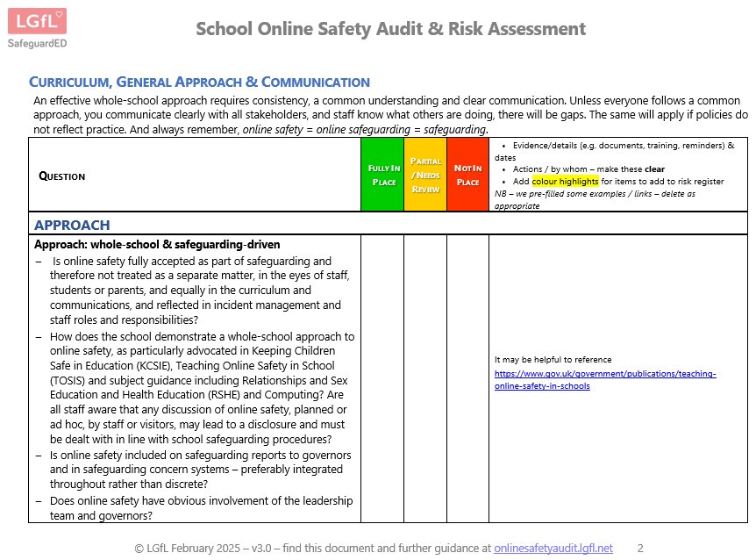
Task: Click the "It may be helpful to reference" text
Action: (553, 360)
